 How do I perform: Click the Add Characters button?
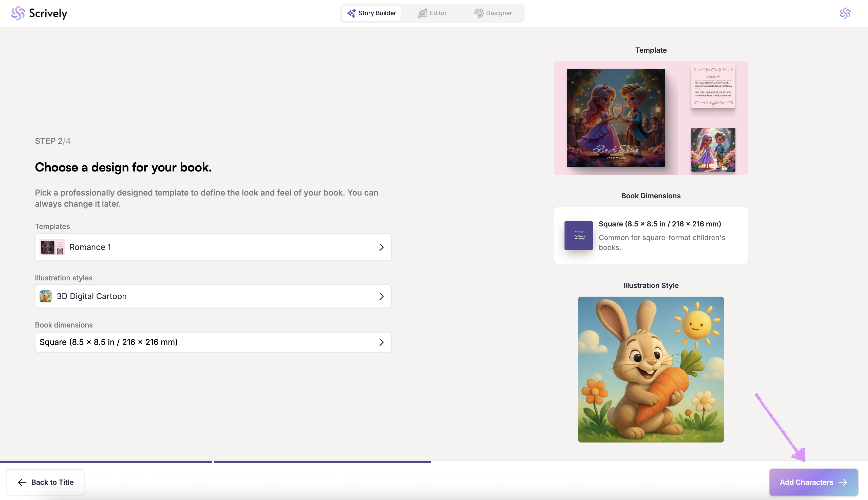click(x=813, y=482)
